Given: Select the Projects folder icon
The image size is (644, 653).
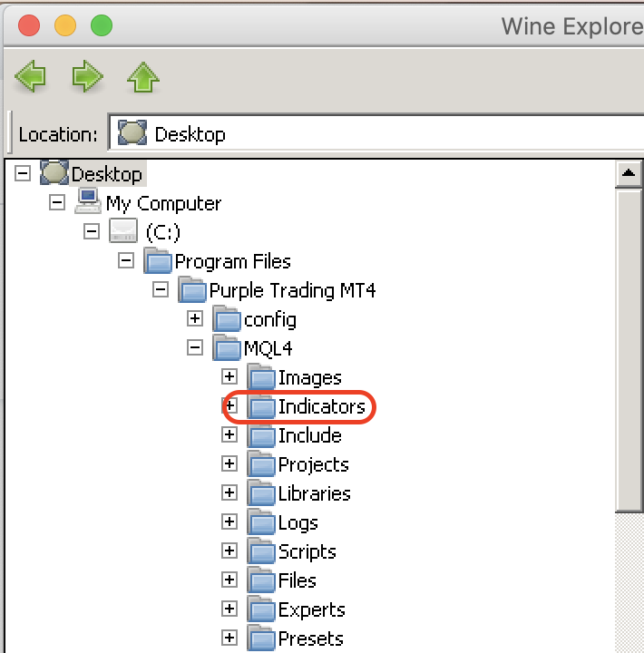Looking at the screenshot, I should (x=261, y=463).
